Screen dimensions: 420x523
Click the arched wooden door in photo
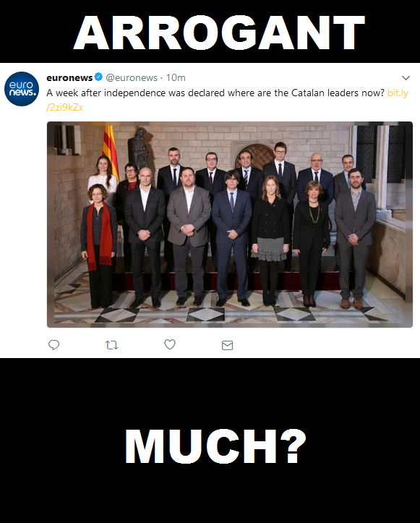[256, 156]
